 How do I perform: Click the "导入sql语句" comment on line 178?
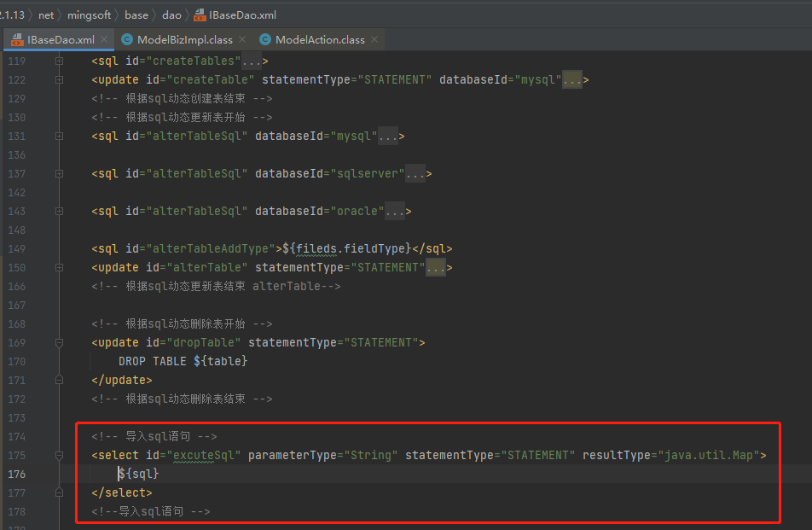coord(151,511)
